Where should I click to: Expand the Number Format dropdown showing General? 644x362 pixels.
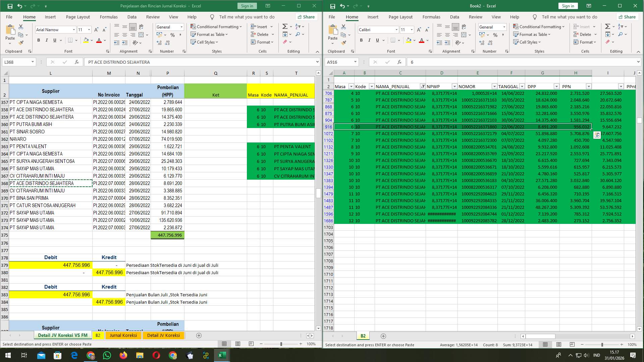click(x=181, y=27)
